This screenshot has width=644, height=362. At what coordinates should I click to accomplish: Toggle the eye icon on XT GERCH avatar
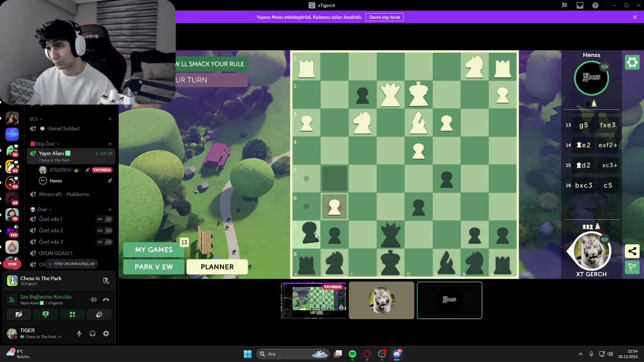coord(605,240)
